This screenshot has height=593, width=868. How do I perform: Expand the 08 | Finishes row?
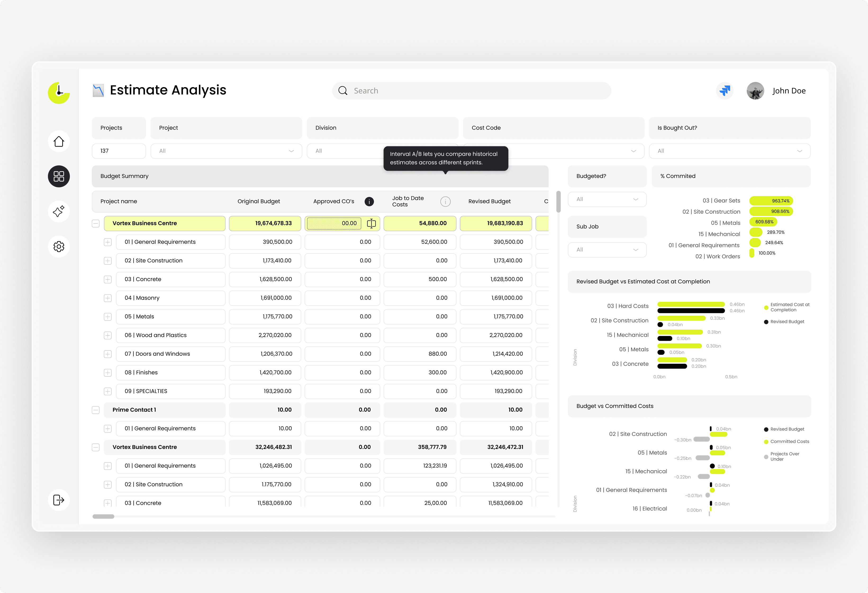pyautogui.click(x=107, y=372)
